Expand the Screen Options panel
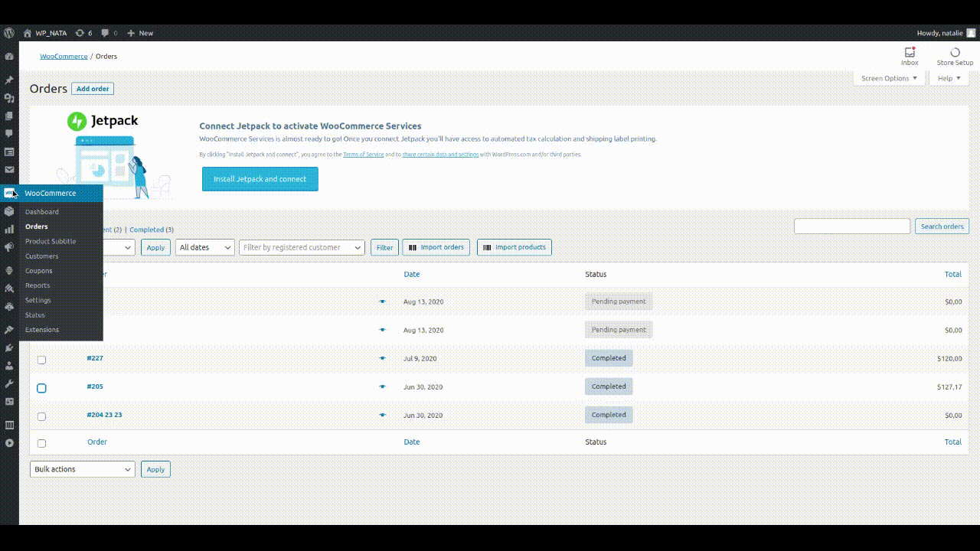 click(888, 78)
